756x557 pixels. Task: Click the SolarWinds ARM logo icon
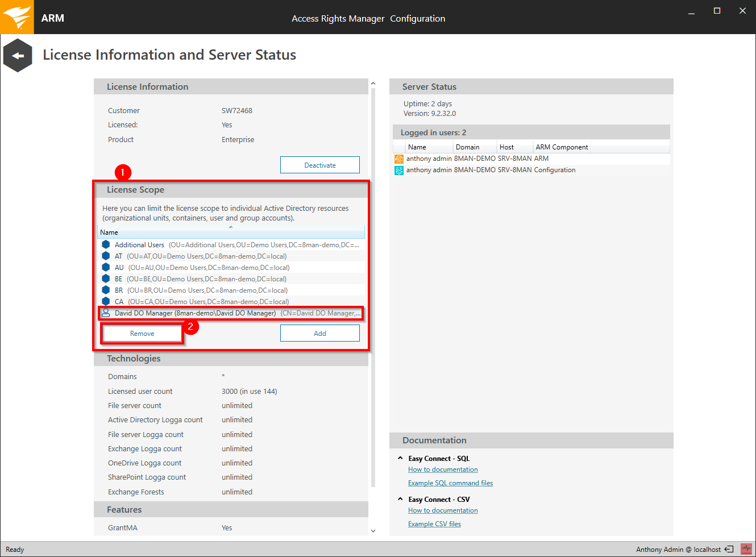click(x=17, y=17)
